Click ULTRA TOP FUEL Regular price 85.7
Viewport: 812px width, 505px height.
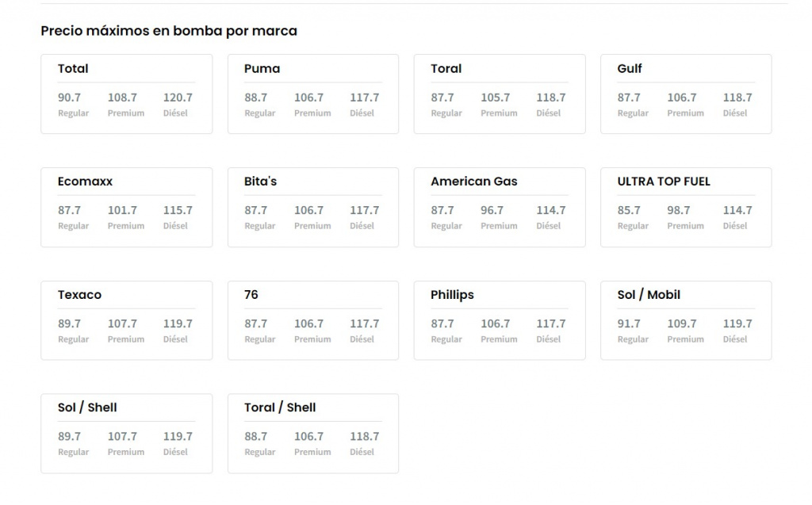[x=629, y=210]
